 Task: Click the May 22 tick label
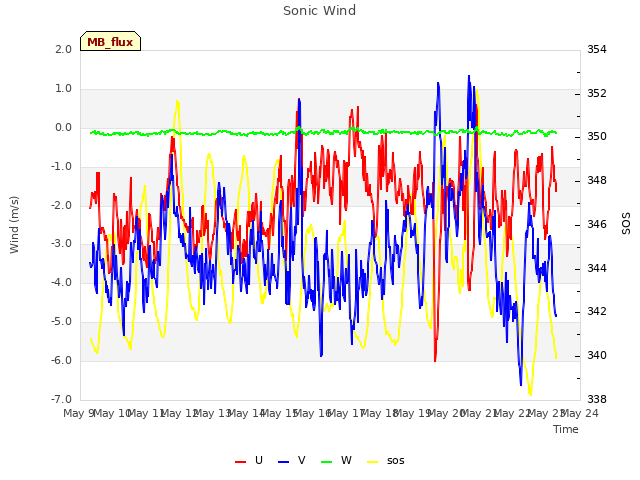(x=513, y=413)
